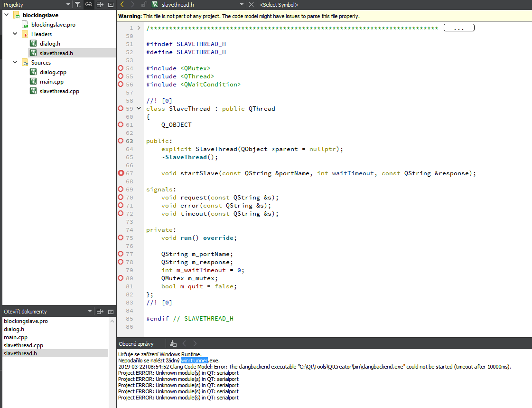Synchronize tree with editor via chain-link icon

tap(89, 4)
